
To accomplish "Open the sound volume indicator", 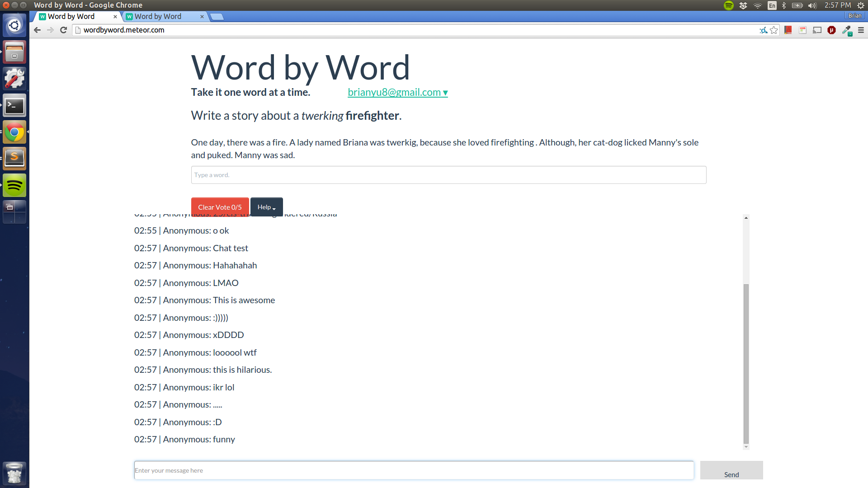I will [x=812, y=5].
